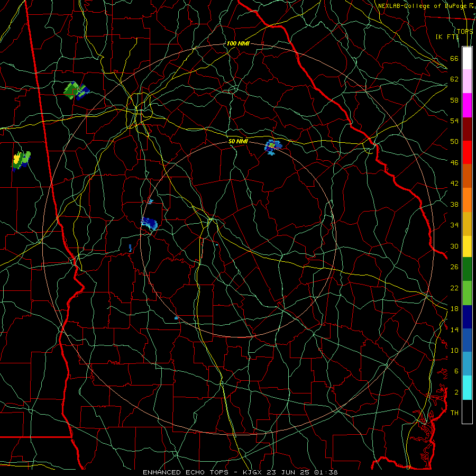Click the '22' legend value
Image resolution: width=476 pixels, height=476 pixels.
tap(454, 288)
